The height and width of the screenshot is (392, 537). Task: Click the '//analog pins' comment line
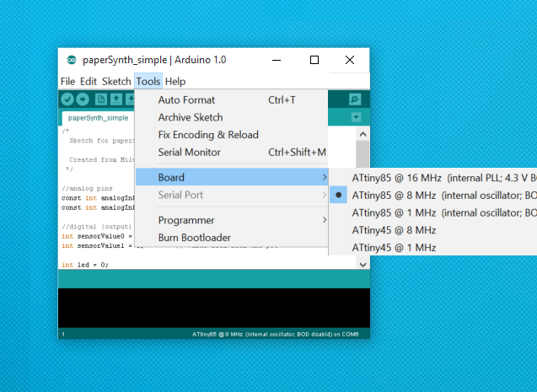click(x=87, y=188)
